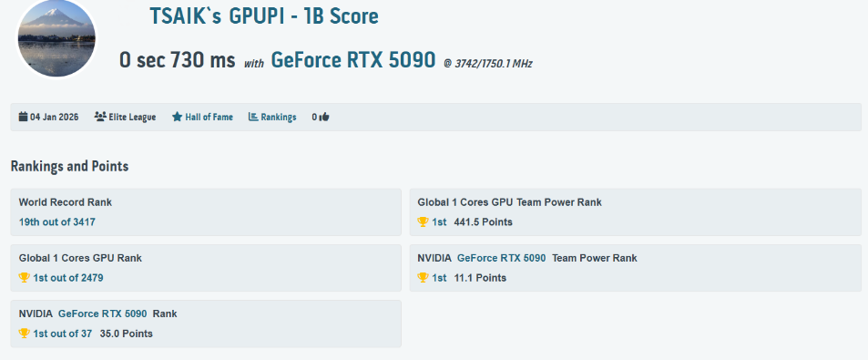The width and height of the screenshot is (868, 360).
Task: Click the 1st out of 37 link
Action: [63, 334]
